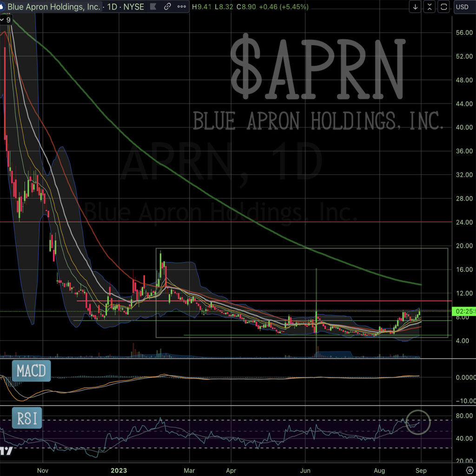This screenshot has width=476, height=476.
Task: Click the 2023 label on the time axis
Action: 119,470
